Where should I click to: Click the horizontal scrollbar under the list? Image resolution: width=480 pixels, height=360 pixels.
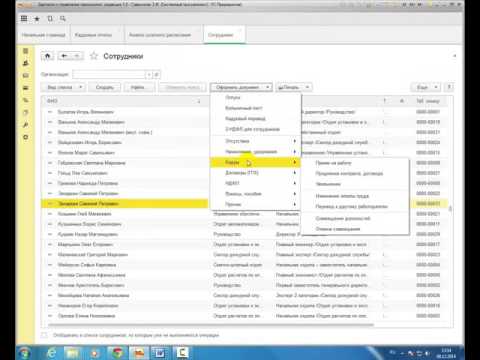pyautogui.click(x=211, y=324)
